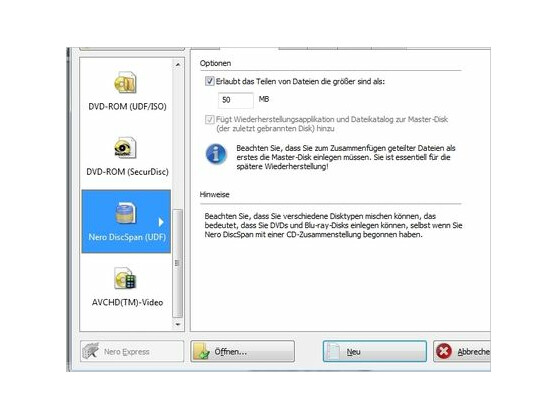Click the compilation list scroll up arrow

178,65
